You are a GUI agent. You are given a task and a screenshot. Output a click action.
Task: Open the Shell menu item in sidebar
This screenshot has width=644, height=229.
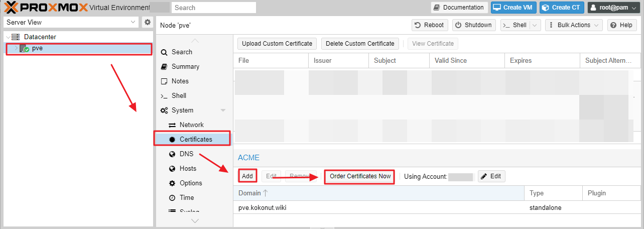194,95
